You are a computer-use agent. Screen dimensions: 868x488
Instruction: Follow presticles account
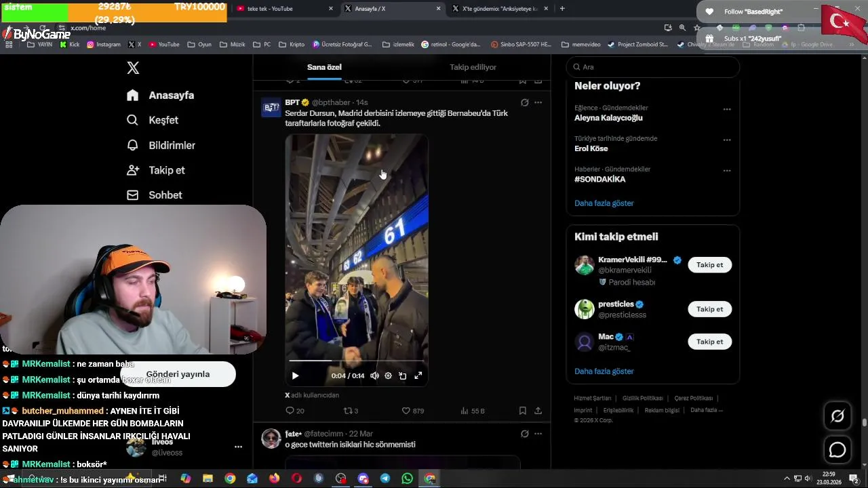point(709,309)
